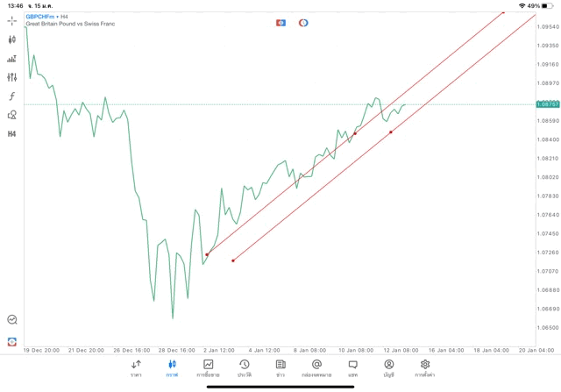Open the bars-with-T chart tool
The width and height of the screenshot is (561, 392).
(11, 59)
